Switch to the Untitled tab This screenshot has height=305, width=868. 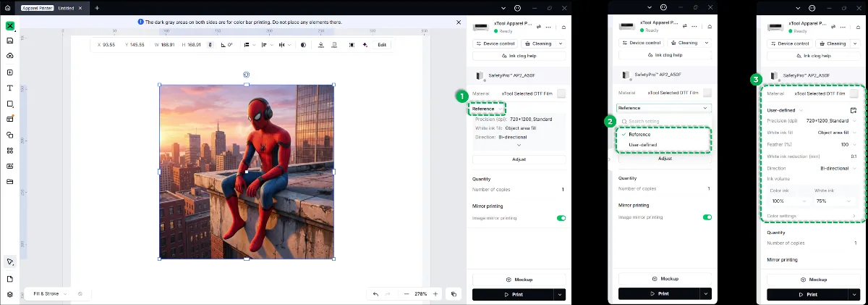(x=66, y=8)
